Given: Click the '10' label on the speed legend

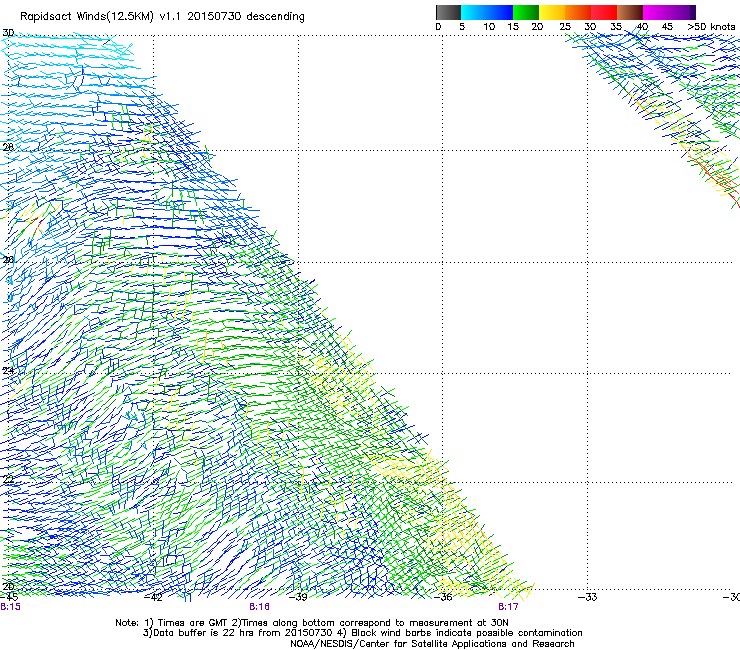Looking at the screenshot, I should tap(489, 27).
